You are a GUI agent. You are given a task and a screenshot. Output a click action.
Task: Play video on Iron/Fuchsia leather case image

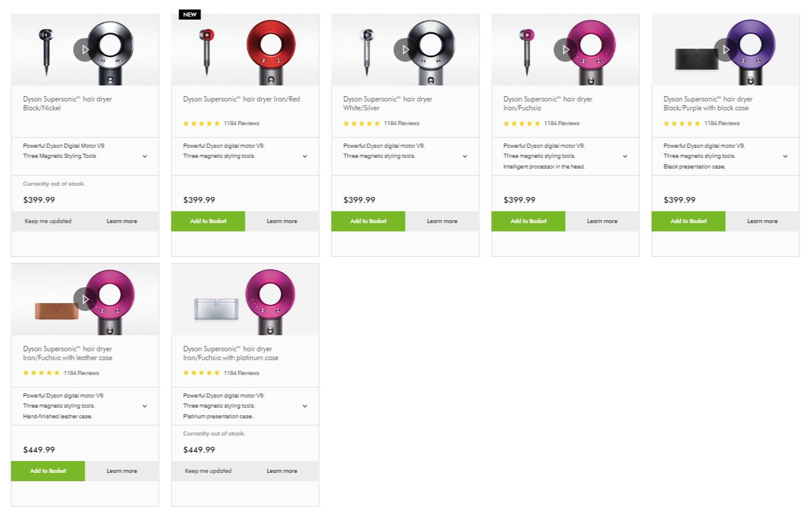click(x=85, y=300)
